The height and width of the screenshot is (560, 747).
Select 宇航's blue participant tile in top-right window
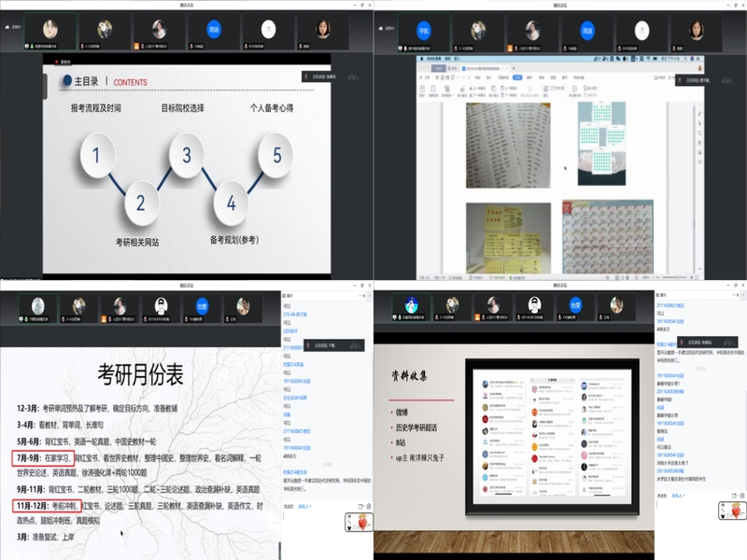[424, 33]
